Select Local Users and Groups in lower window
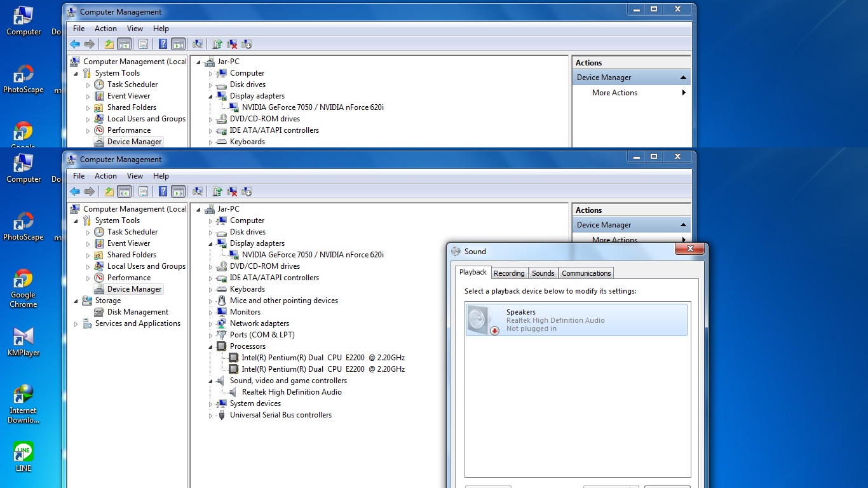This screenshot has width=868, height=488. (146, 266)
